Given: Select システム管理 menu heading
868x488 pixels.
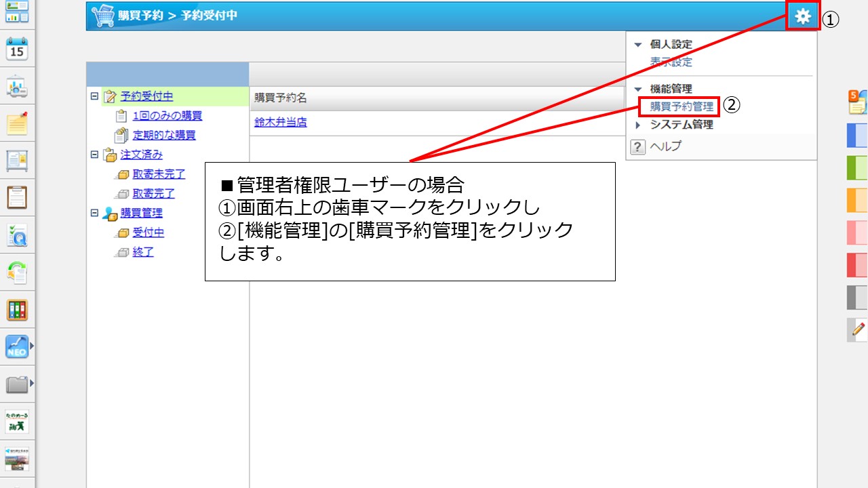Looking at the screenshot, I should tap(682, 125).
